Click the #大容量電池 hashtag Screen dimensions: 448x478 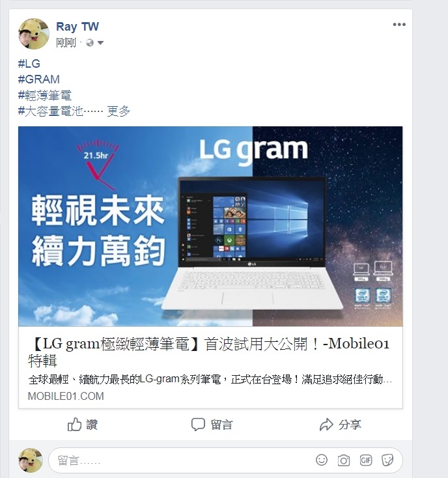pyautogui.click(x=51, y=111)
